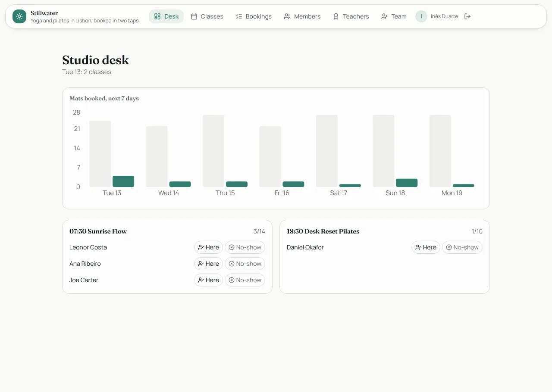
Task: Mark Leonor Costa as Here
Action: 208,247
